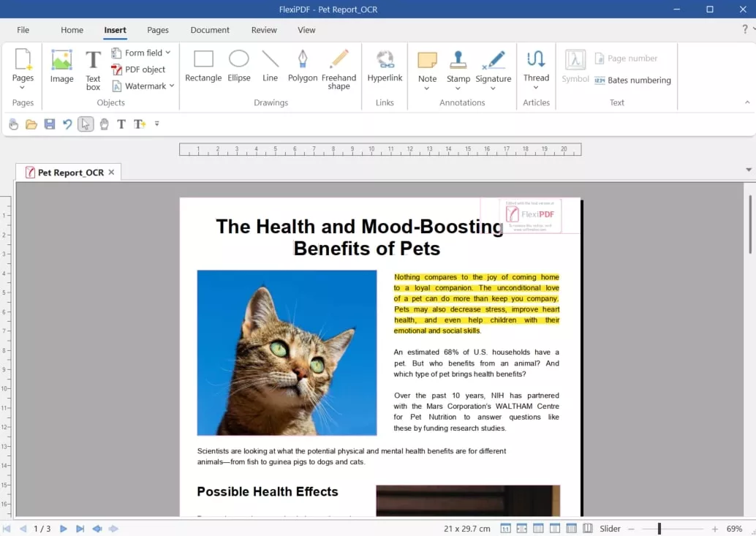Open the Pages ribbon tab
Viewport: 756px width, 536px height.
point(158,30)
